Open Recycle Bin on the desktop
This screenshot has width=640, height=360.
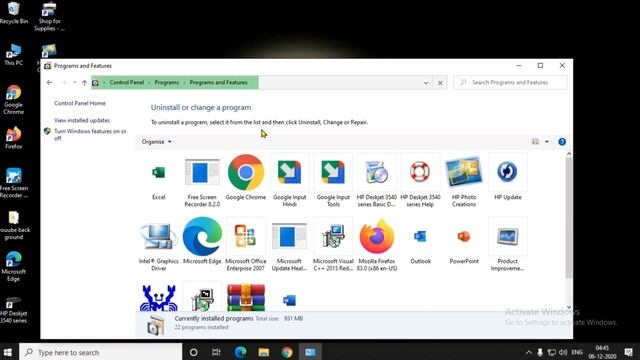[13, 13]
